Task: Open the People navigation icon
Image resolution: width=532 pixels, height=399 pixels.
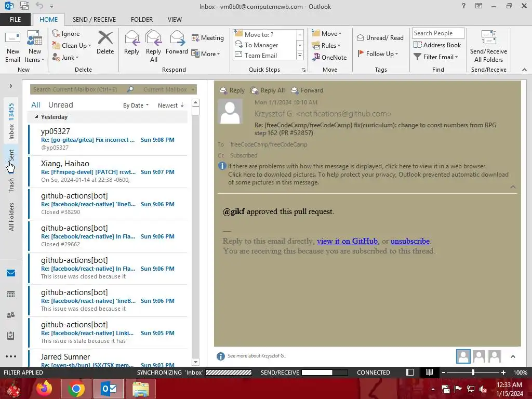Action: [x=11, y=315]
